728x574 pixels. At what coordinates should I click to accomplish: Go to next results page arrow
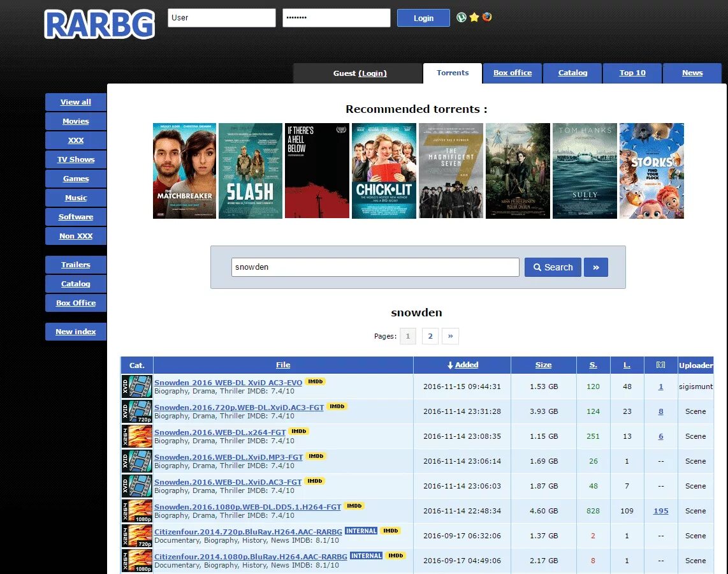(450, 336)
